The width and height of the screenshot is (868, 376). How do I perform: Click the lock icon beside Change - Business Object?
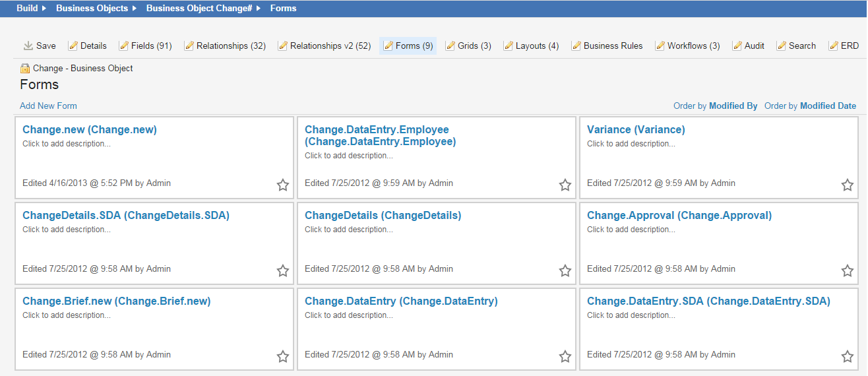click(x=25, y=69)
